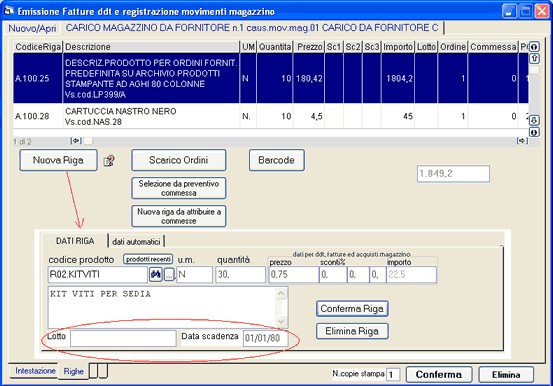Edit the Data scadenza field 01/01/80
This screenshot has height=386, width=553.
coord(265,338)
